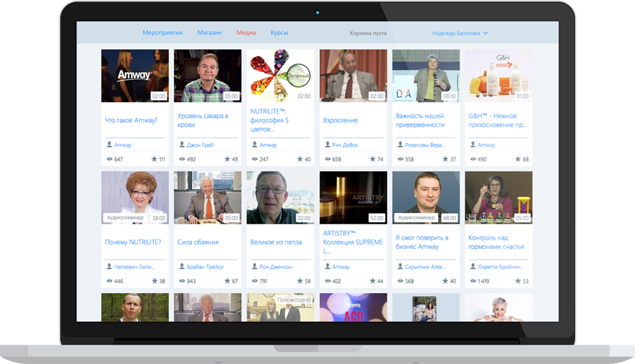This screenshot has height=364, width=635.
Task: Open the Что такое Amway? video thumbnail
Action: [x=135, y=76]
